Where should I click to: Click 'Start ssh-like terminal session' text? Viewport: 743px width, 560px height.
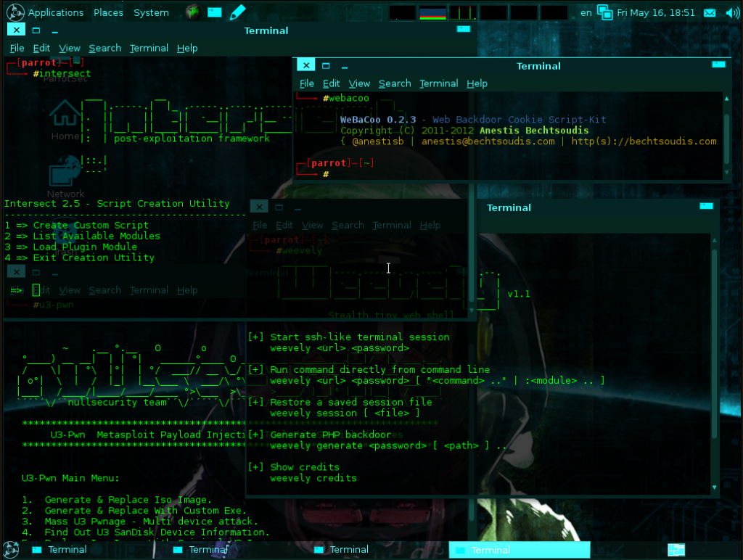(360, 337)
